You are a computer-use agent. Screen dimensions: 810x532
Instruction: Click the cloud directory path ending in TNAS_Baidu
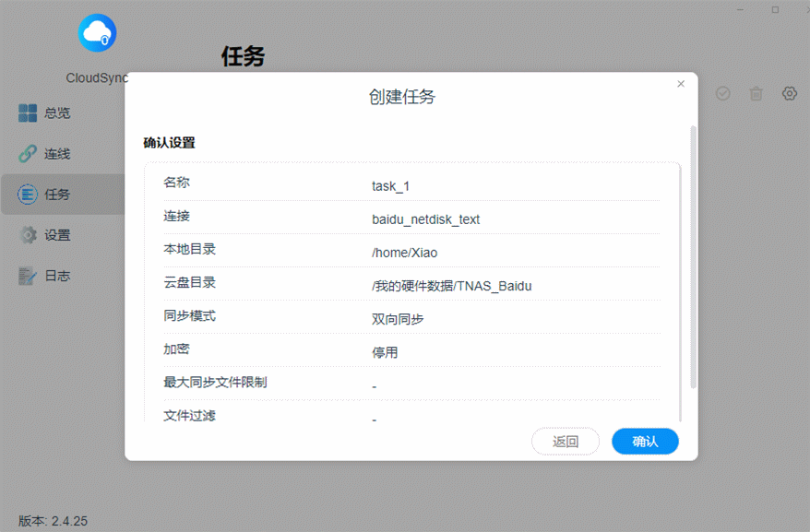(x=451, y=286)
